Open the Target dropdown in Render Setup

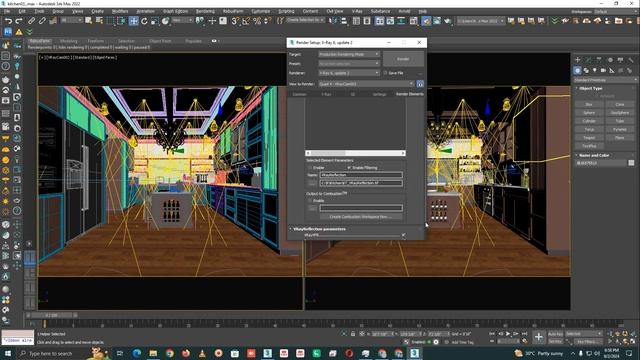click(349, 54)
